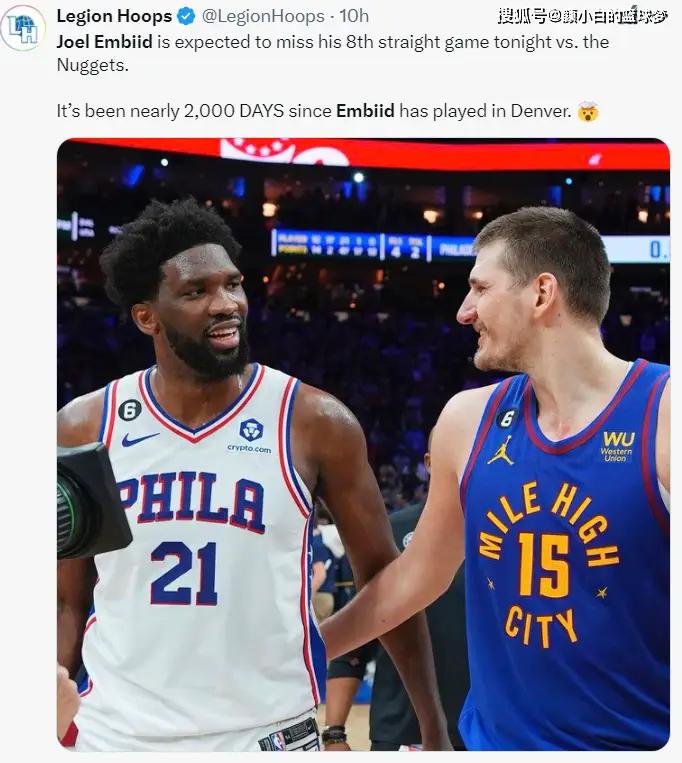682x763 pixels.
Task: Click the number 21 on the Phila jersey
Action: coord(183,573)
